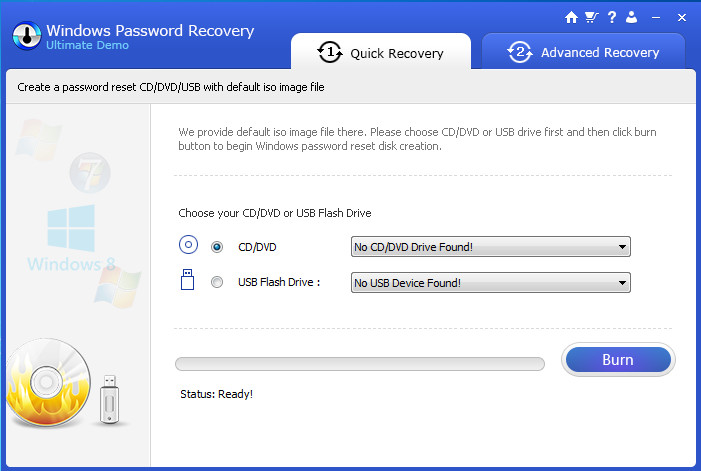This screenshot has width=701, height=471.
Task: Select the USB Flash Drive radio button
Action: tap(217, 282)
